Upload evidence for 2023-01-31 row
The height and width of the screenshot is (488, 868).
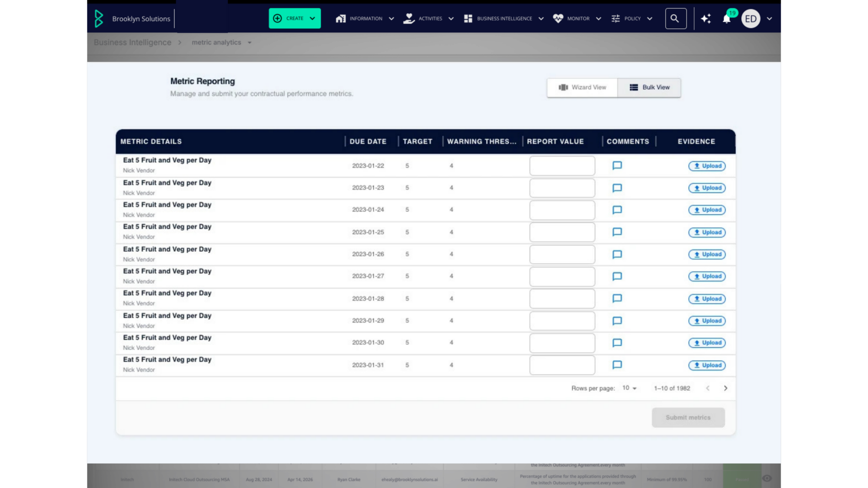[707, 365]
